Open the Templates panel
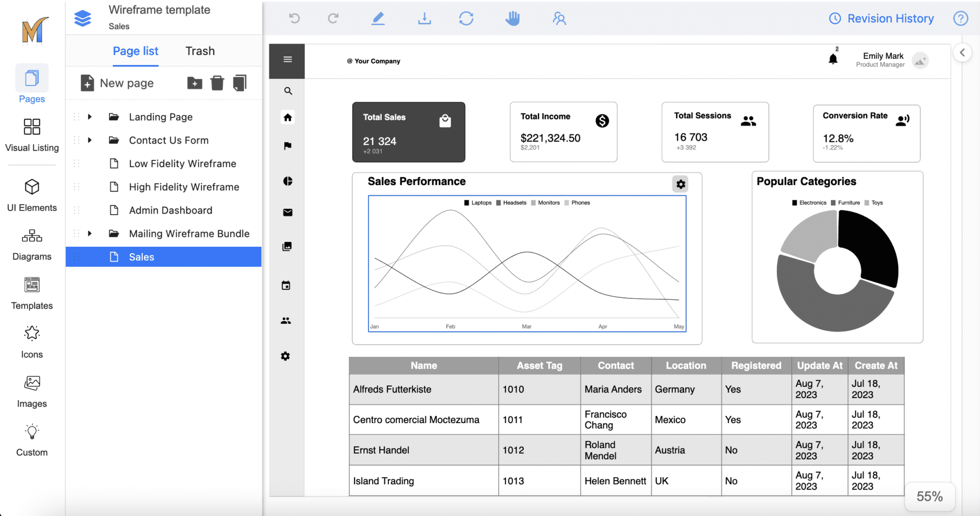 pos(32,292)
